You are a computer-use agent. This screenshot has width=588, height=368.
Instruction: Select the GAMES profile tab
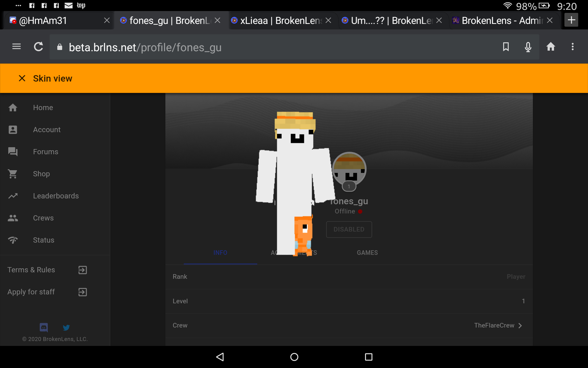point(367,253)
